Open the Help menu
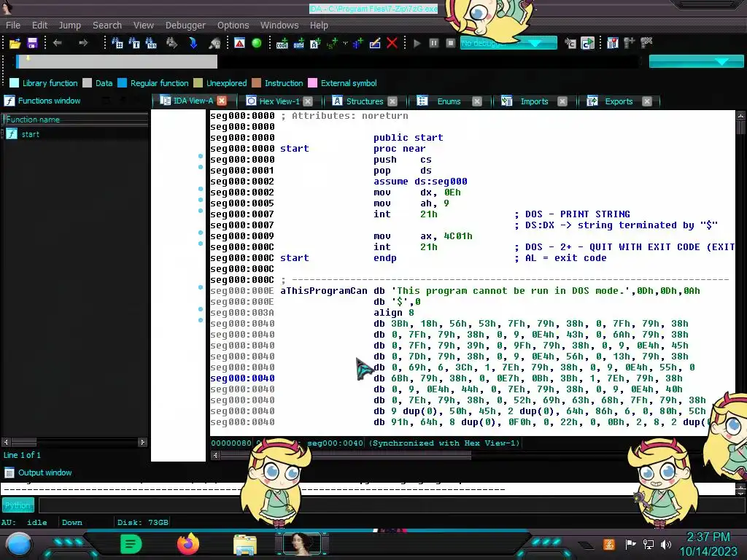The height and width of the screenshot is (560, 747). 319,26
